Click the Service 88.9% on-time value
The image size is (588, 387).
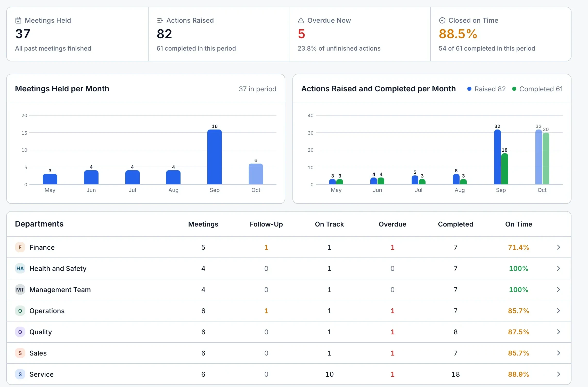point(519,374)
